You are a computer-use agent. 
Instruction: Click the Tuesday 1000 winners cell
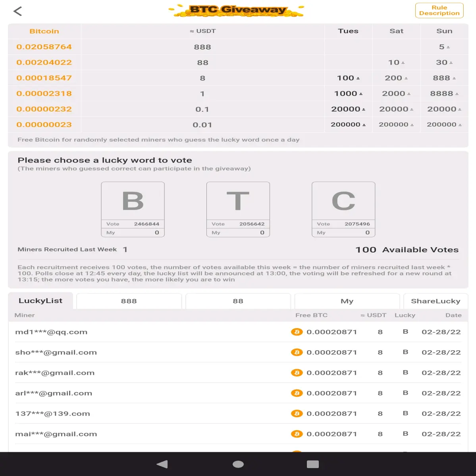pyautogui.click(x=348, y=93)
